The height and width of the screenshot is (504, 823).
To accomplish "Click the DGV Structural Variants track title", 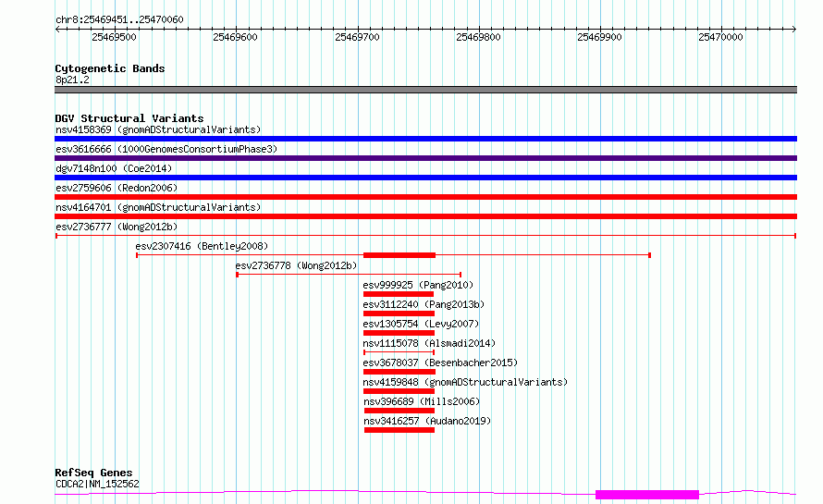I will point(129,118).
